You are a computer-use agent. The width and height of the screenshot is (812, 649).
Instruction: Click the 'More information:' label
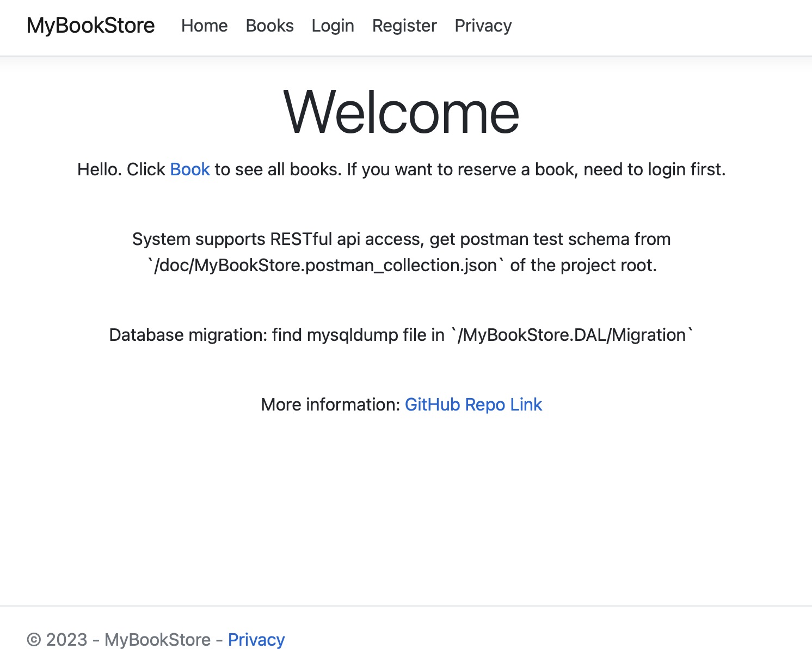[331, 405]
